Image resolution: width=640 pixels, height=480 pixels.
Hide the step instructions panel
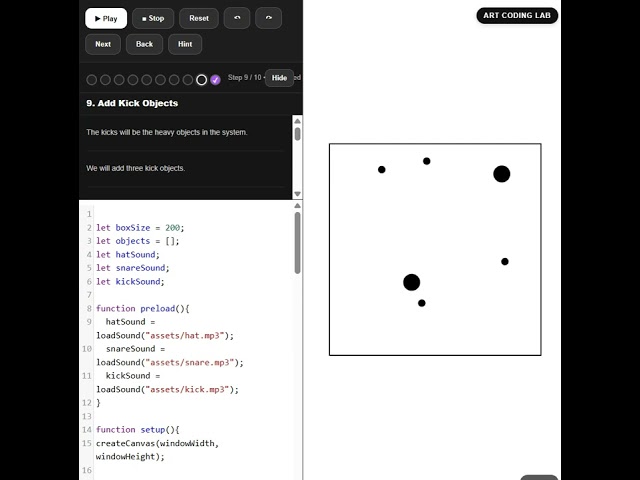280,78
